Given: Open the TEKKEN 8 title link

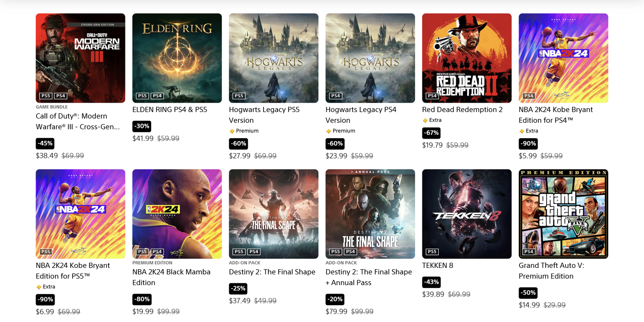Looking at the screenshot, I should [438, 265].
